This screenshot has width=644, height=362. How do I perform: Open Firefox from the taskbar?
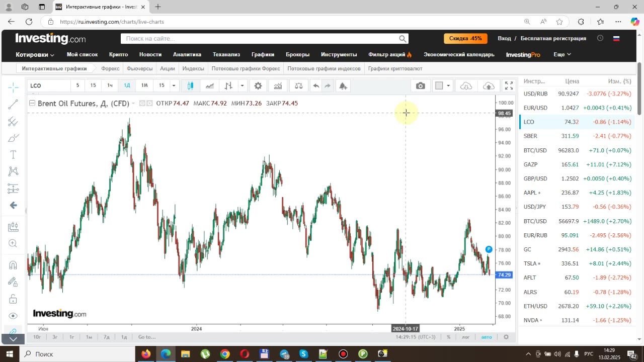[x=146, y=354]
